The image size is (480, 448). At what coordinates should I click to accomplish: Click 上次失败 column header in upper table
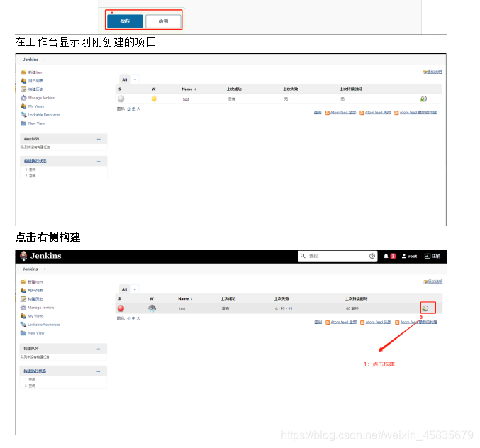(x=290, y=89)
